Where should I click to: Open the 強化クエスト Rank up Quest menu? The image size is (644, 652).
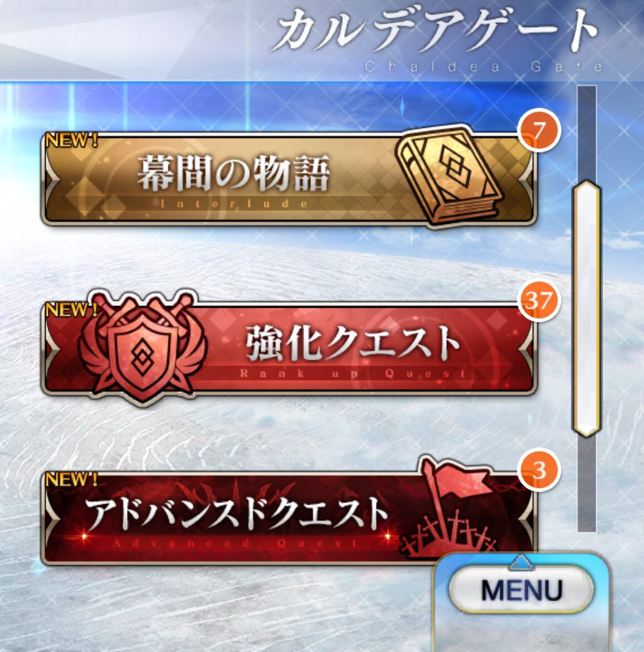289,348
